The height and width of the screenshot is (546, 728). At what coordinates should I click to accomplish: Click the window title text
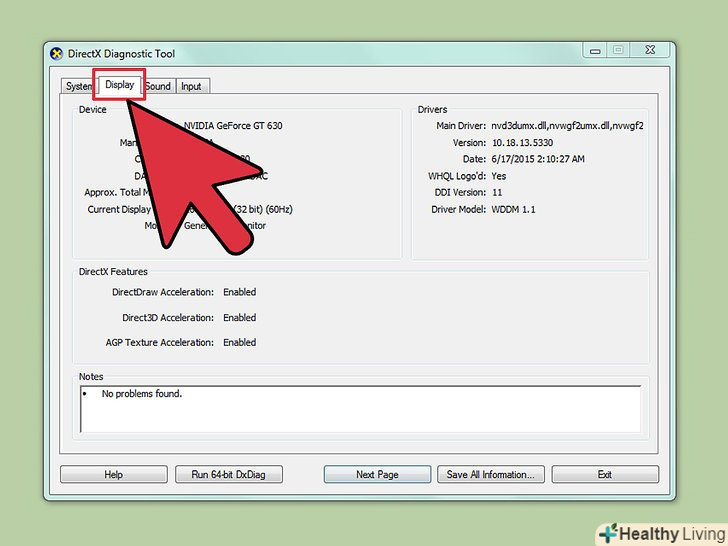[121, 54]
